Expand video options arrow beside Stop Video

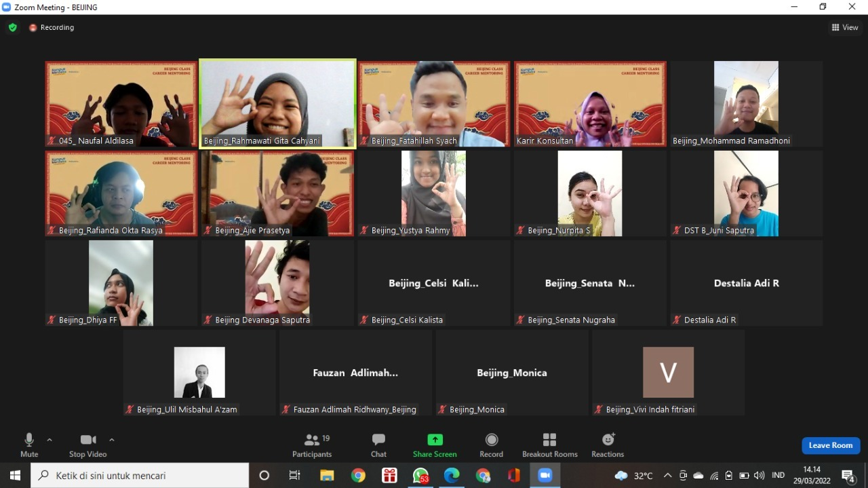pyautogui.click(x=112, y=440)
